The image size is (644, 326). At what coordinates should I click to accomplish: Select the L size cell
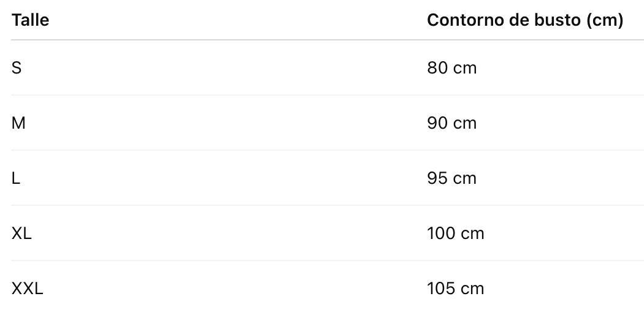[x=15, y=178]
